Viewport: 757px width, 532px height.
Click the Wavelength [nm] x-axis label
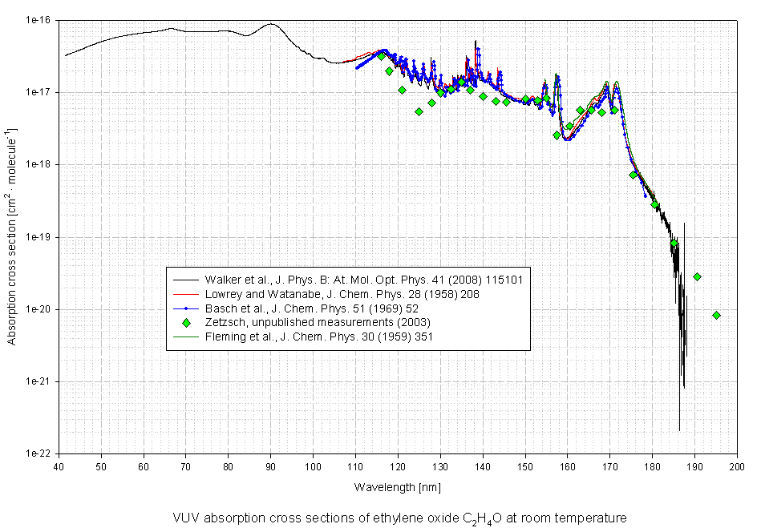398,487
